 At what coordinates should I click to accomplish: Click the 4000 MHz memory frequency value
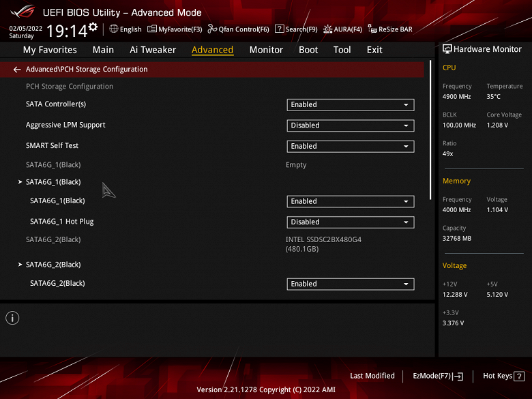[x=456, y=210]
